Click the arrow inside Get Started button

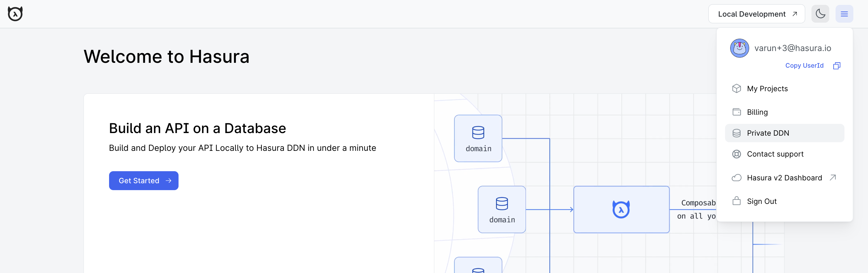coord(168,181)
